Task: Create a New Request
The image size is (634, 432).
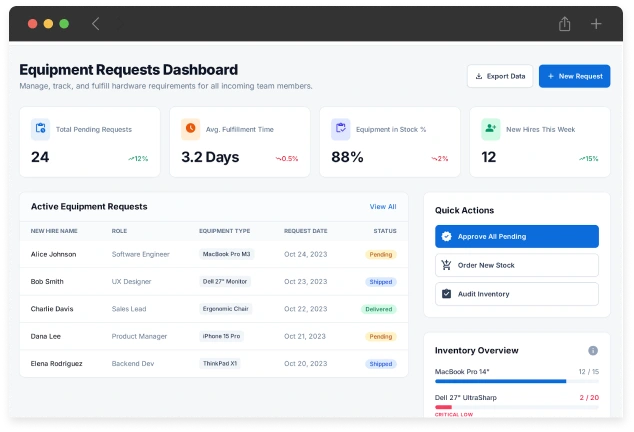Action: coord(574,76)
